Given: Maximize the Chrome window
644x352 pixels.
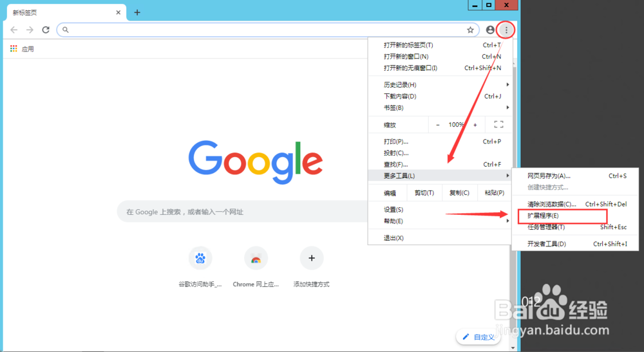Looking at the screenshot, I should click(488, 5).
